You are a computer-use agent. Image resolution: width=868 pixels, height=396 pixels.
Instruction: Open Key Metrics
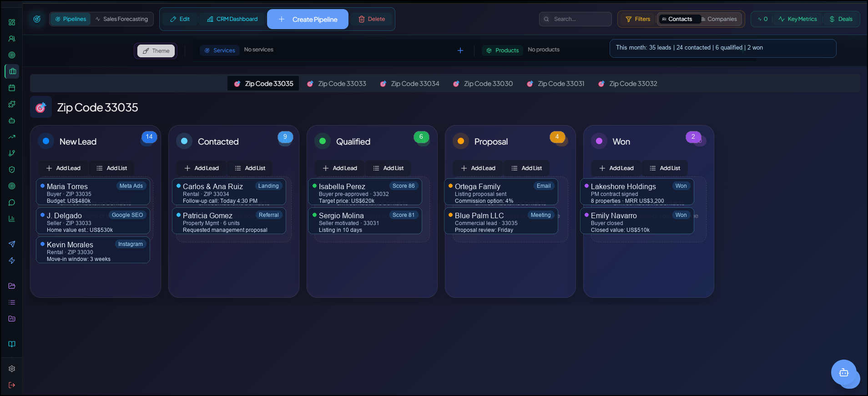[x=797, y=19]
